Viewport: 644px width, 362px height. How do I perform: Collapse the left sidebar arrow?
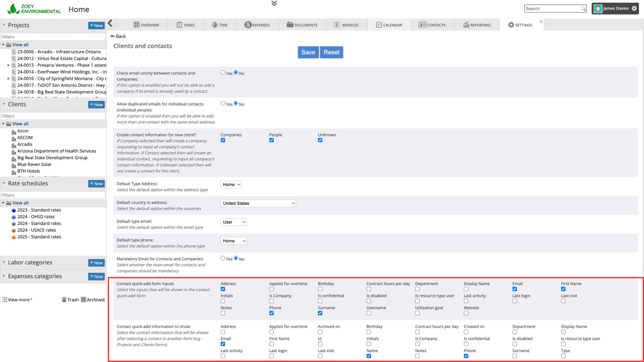tap(110, 23)
